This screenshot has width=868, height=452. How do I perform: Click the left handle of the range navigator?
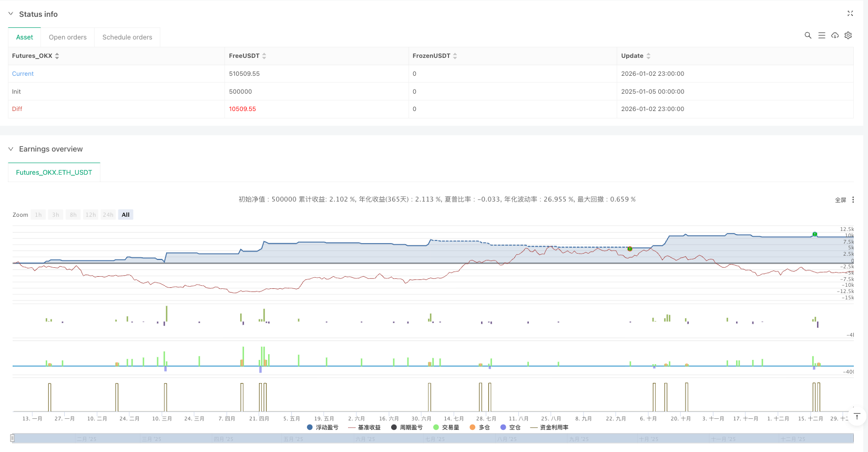click(x=12, y=438)
